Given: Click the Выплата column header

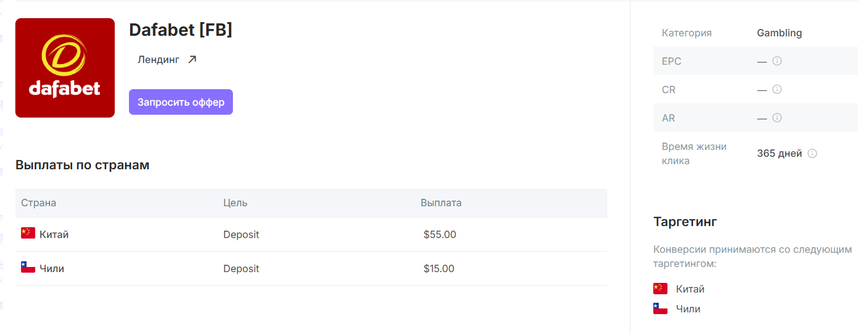Looking at the screenshot, I should coord(441,203).
